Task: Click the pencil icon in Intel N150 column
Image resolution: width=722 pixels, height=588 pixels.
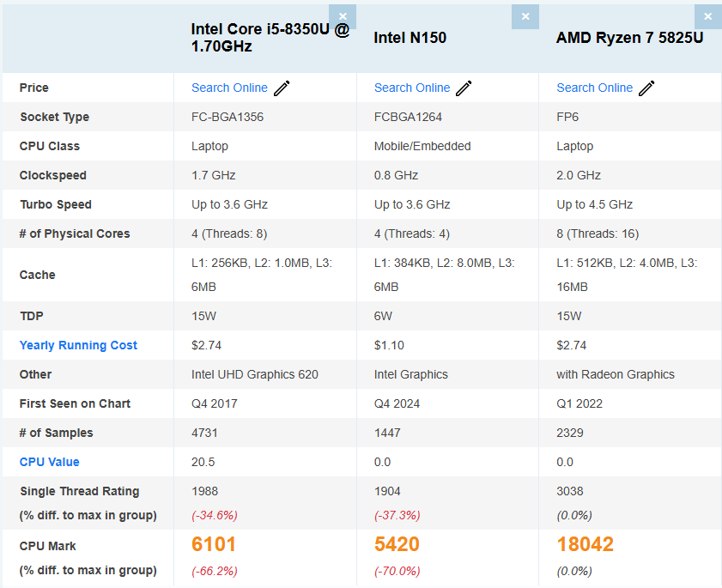Action: tap(464, 88)
